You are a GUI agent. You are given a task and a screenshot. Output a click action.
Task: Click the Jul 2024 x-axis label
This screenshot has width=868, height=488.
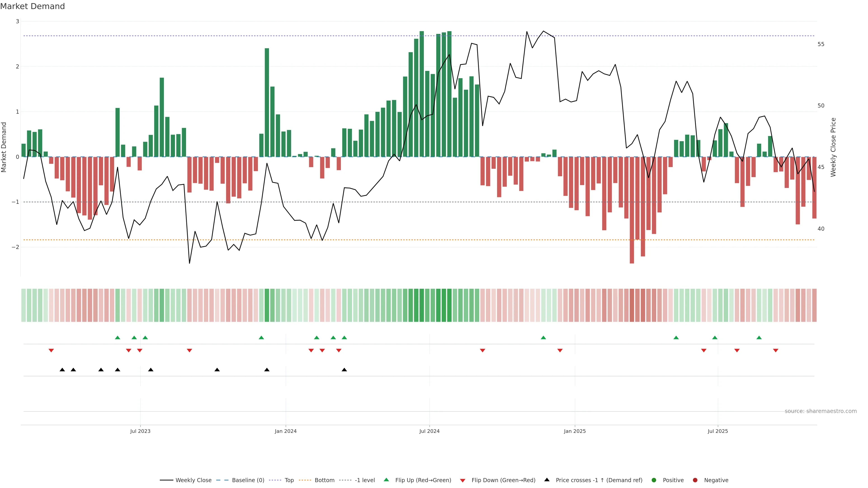429,431
